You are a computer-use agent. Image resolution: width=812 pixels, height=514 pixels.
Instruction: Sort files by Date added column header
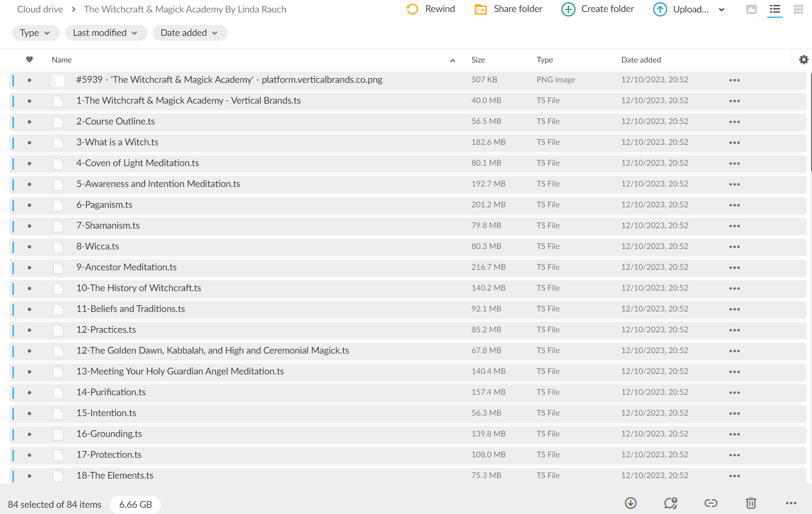(x=641, y=60)
